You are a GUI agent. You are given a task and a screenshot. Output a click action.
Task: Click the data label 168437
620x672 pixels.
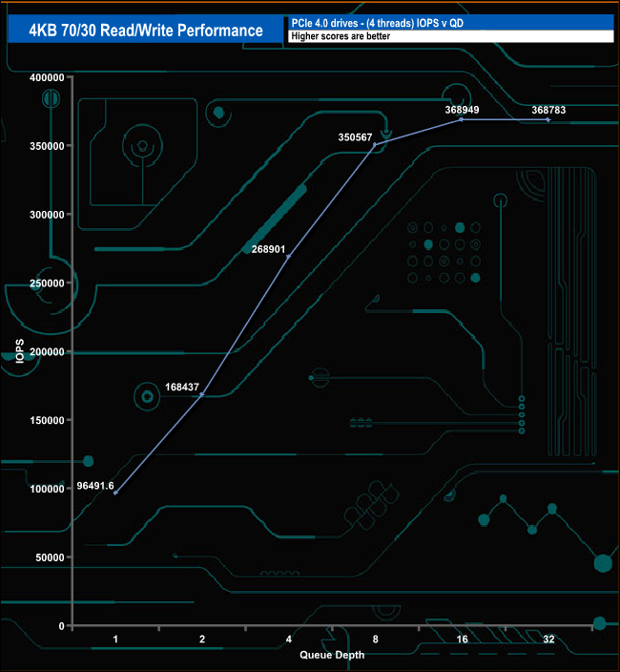click(x=182, y=387)
